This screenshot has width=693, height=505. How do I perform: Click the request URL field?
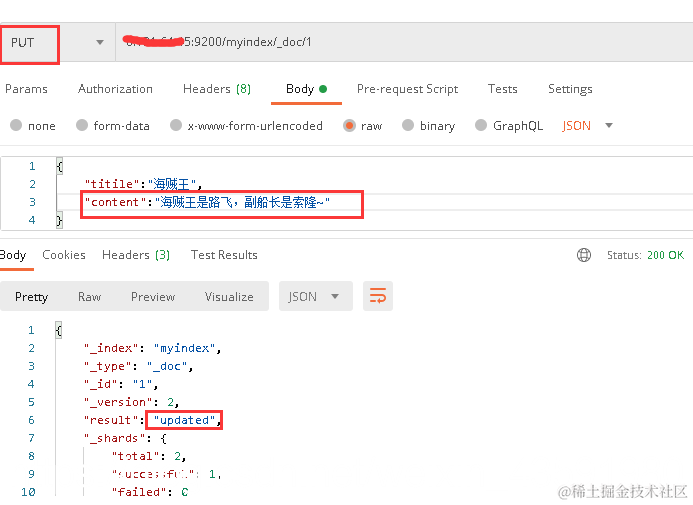[x=404, y=42]
